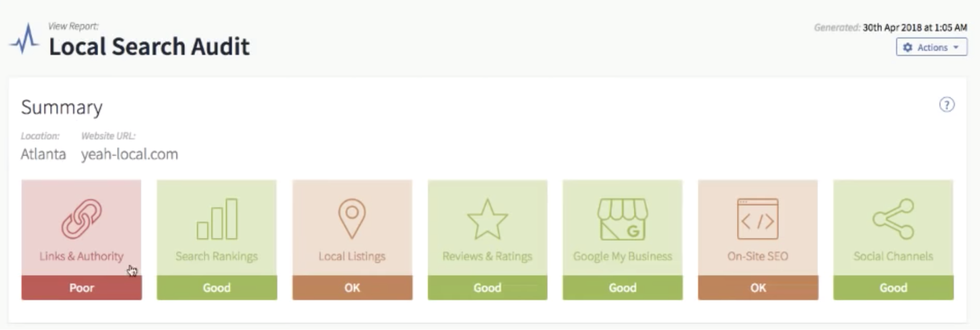Click the Good status under Google My Business
Screen dimensions: 980x330
pyautogui.click(x=623, y=287)
